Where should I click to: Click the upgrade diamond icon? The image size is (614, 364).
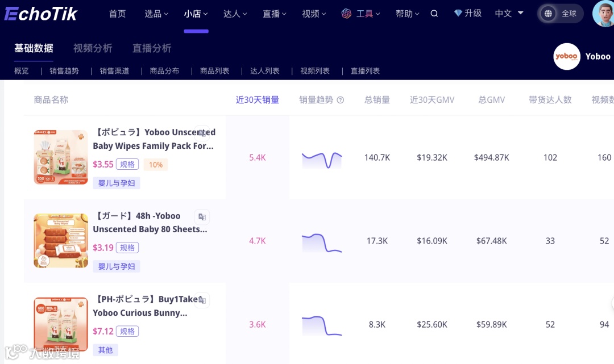tap(458, 13)
